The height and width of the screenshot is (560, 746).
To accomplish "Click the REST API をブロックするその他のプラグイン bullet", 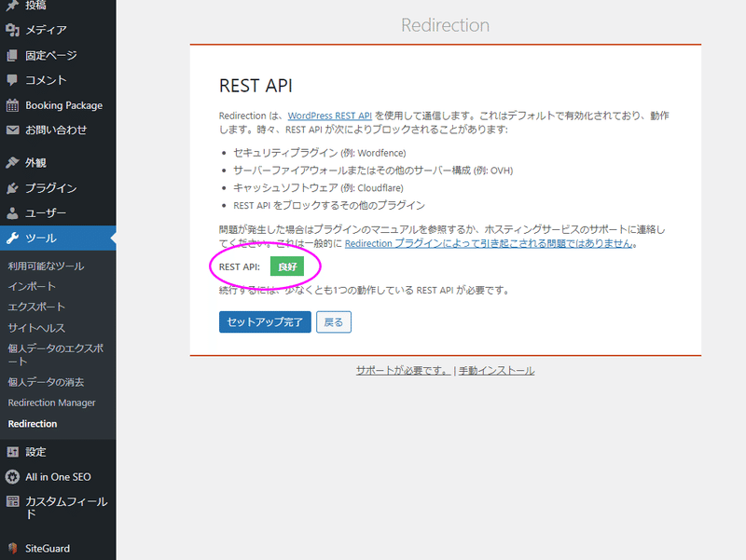I will 329,205.
